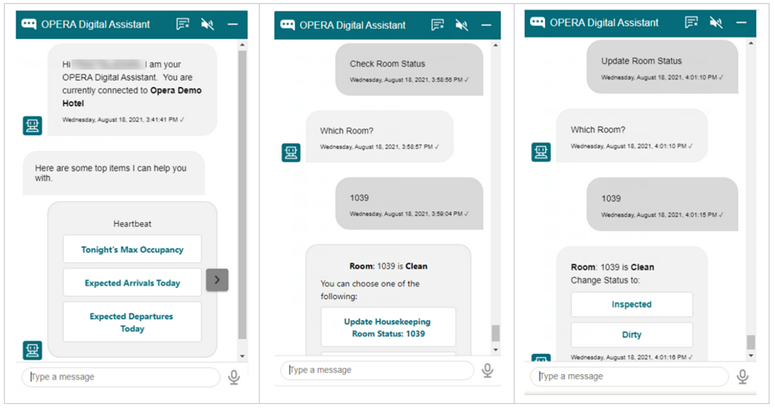Choose Expected Departures Today
The image size is (775, 411).
132,322
